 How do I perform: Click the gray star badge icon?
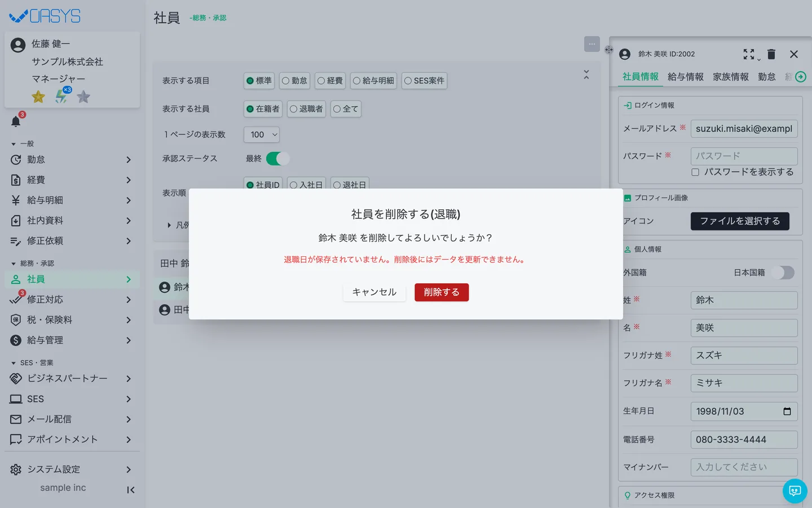(x=83, y=97)
